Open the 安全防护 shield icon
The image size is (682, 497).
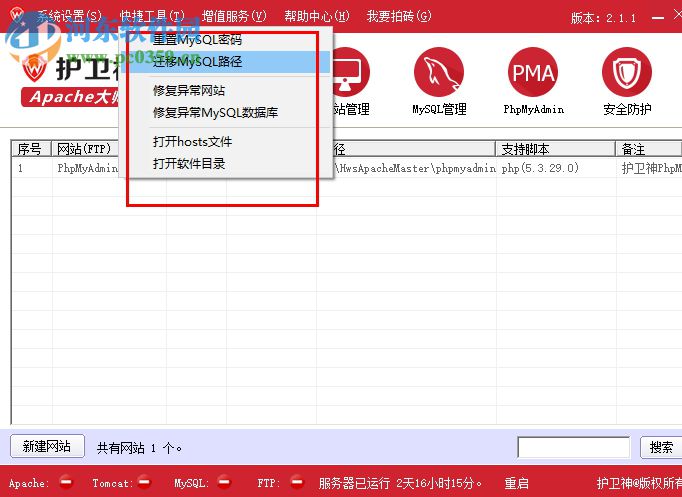coord(627,72)
